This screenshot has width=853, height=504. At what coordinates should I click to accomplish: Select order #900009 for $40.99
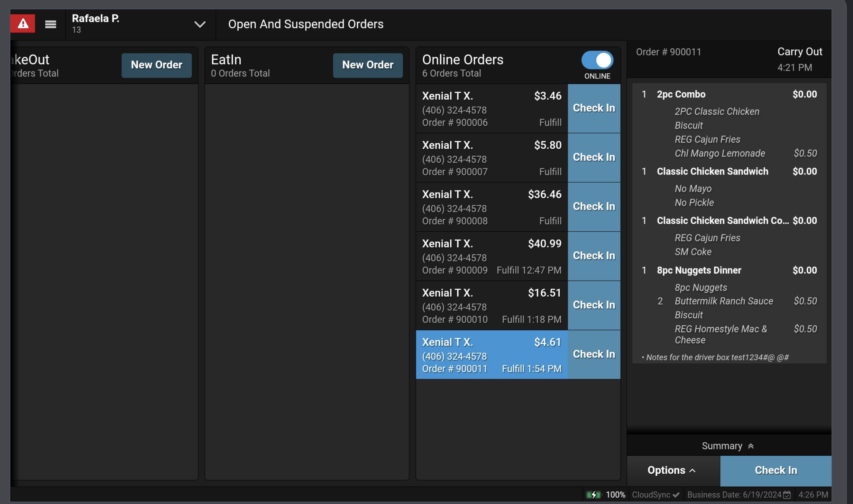click(x=492, y=256)
